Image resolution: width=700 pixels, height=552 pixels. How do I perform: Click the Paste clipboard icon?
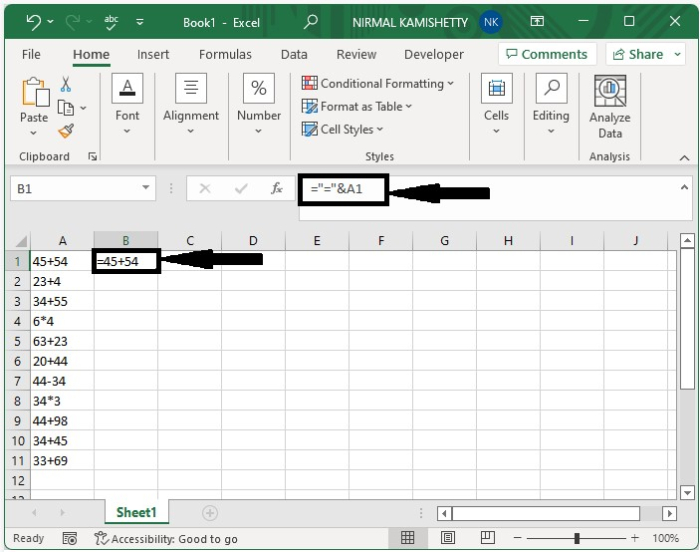point(35,93)
